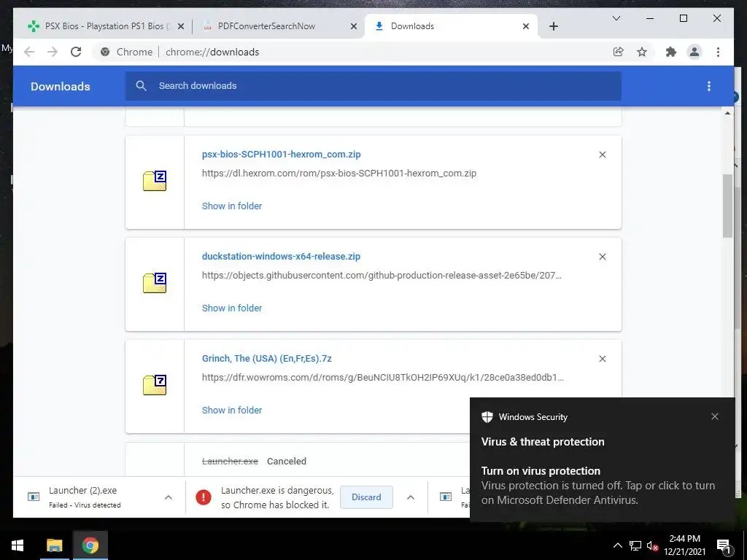Screen dimensions: 747x560
Task: Click the muted volume tray icon
Action: (653, 545)
